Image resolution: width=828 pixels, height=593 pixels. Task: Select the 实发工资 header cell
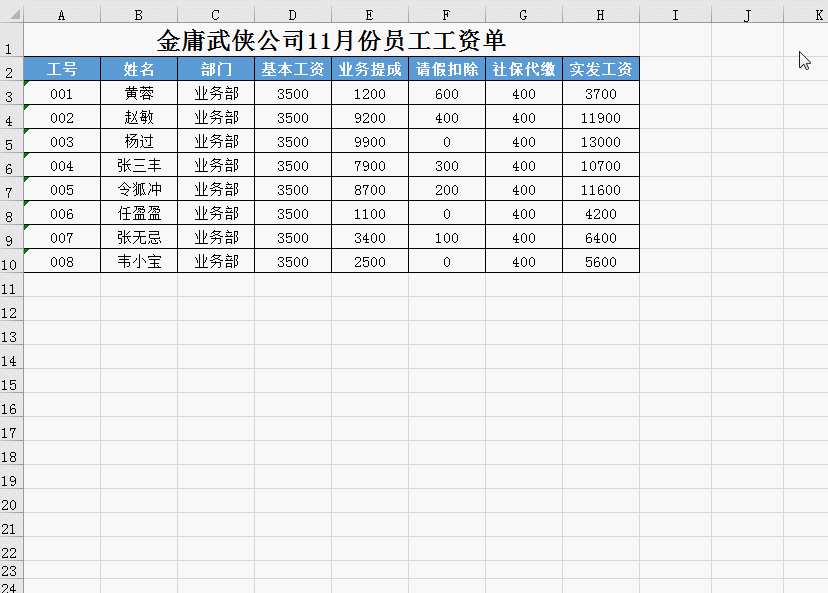pyautogui.click(x=600, y=69)
